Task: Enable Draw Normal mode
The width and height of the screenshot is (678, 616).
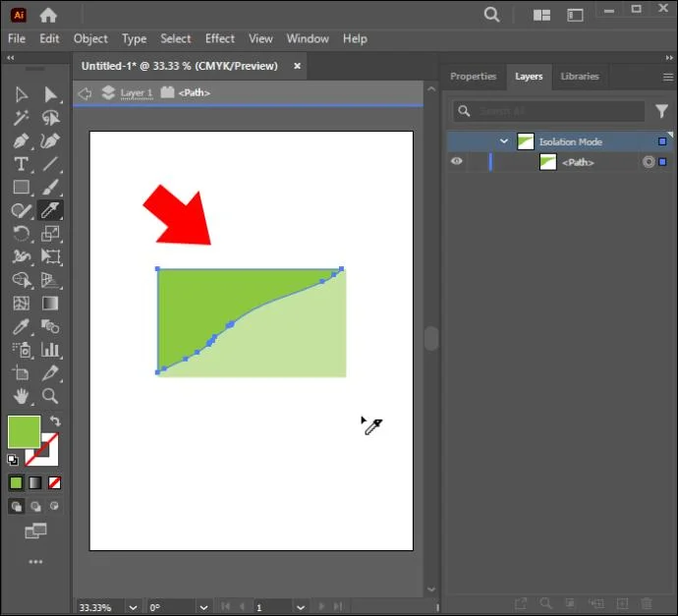Action: (x=17, y=506)
